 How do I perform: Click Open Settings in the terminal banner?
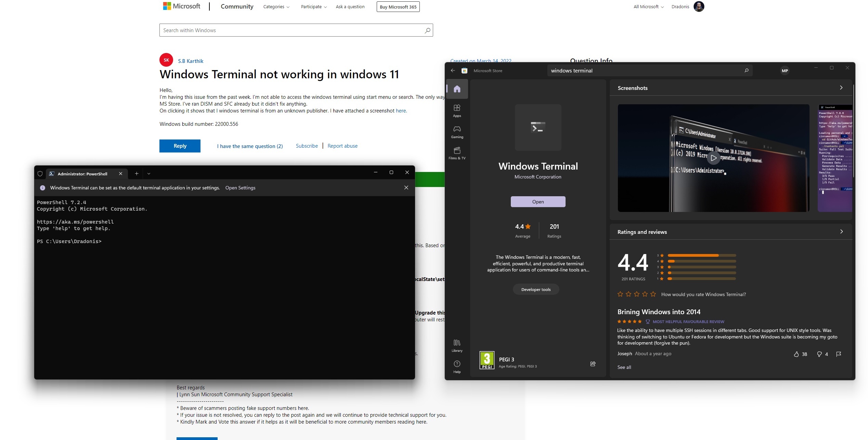coord(240,187)
